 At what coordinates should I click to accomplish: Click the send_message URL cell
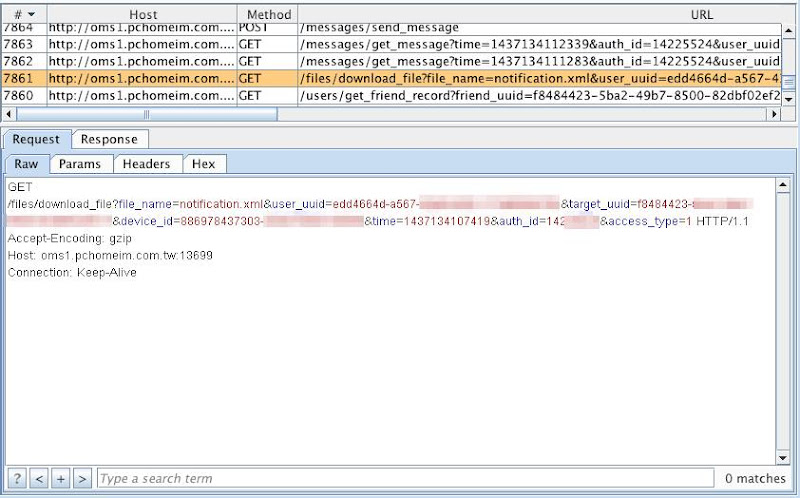pos(539,28)
